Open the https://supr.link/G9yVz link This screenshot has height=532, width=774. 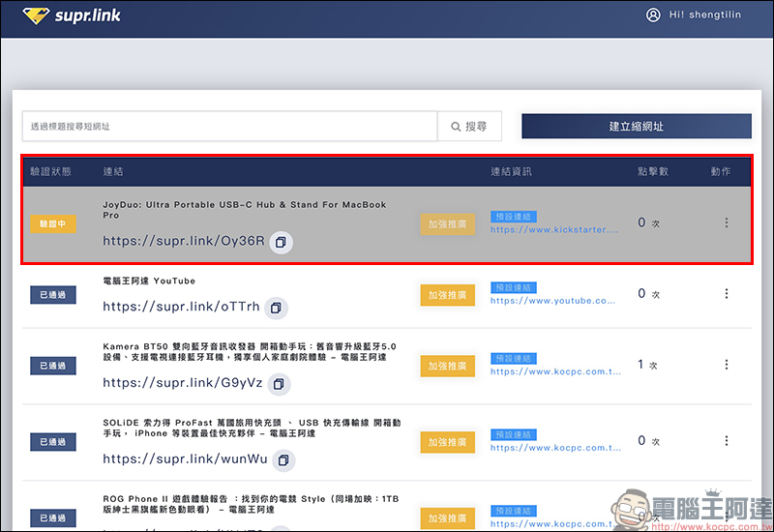183,382
